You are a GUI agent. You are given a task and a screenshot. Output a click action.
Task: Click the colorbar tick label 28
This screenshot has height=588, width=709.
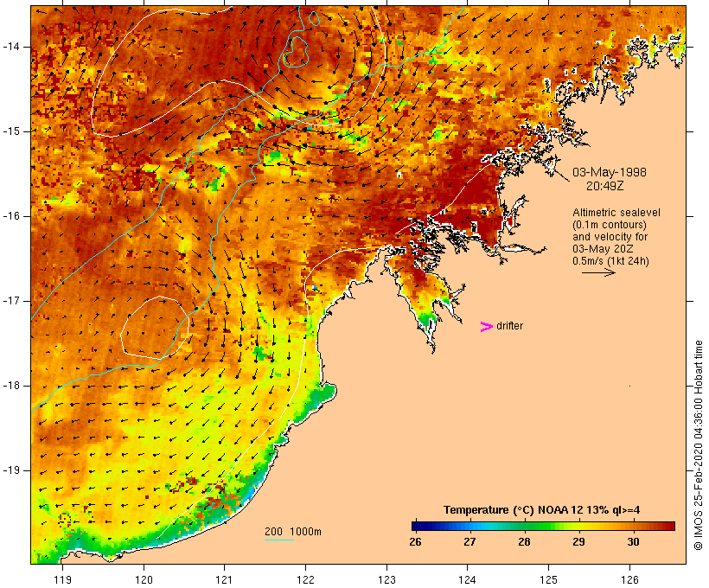(524, 541)
